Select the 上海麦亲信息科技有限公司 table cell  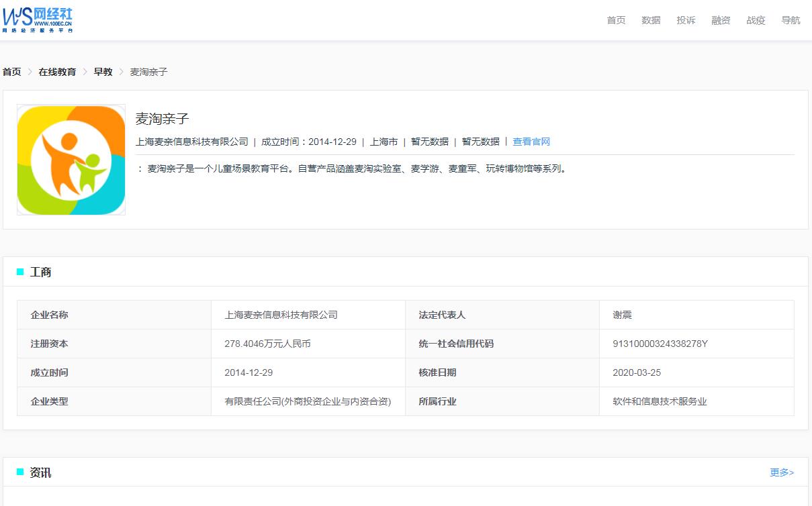click(x=308, y=315)
